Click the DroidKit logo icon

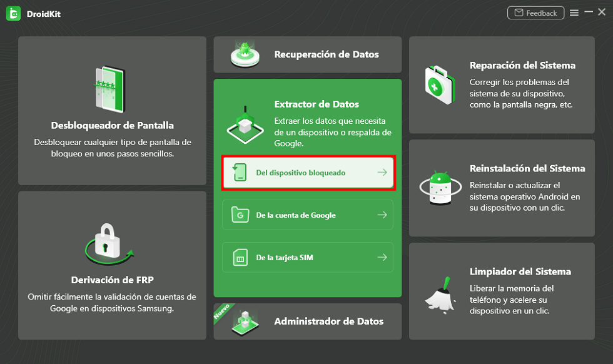coord(13,14)
